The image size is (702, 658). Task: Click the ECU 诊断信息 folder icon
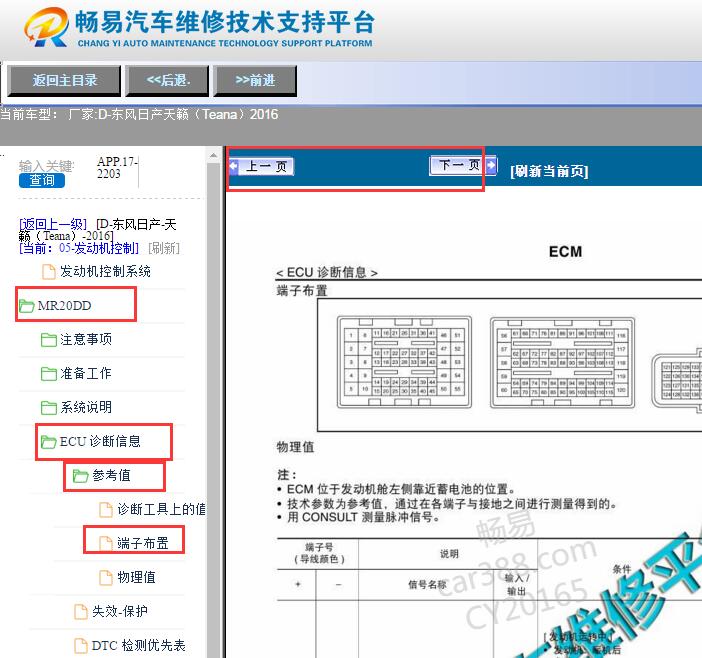(x=48, y=442)
